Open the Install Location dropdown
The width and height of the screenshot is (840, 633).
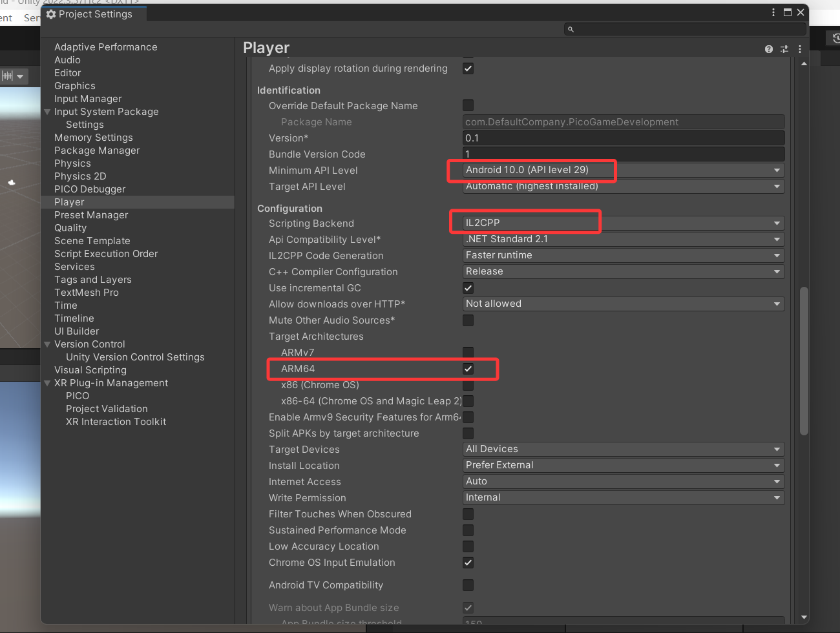click(x=624, y=466)
